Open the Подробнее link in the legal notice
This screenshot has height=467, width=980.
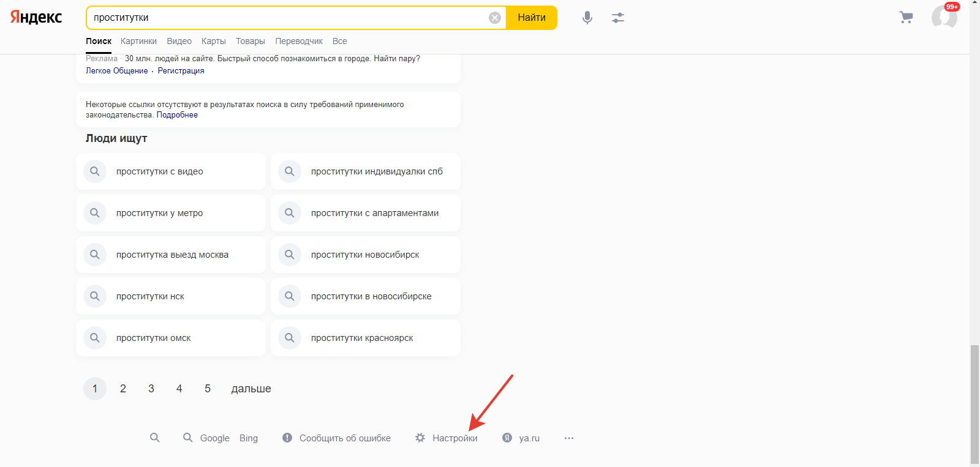coord(177,115)
